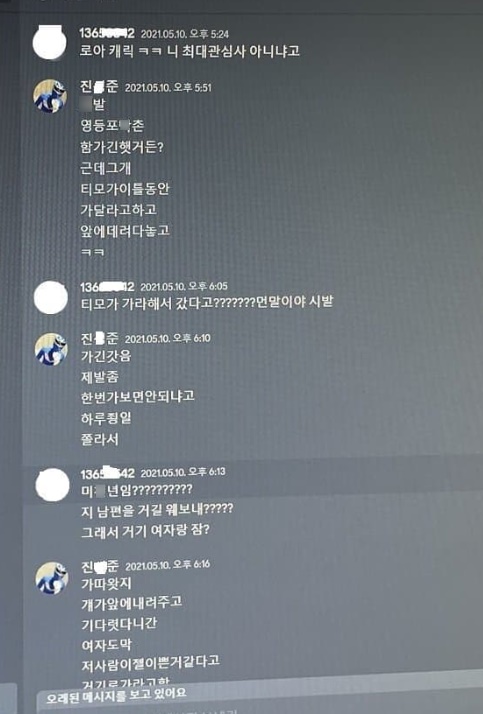Click the 진준 username on the 5:51 message
Image resolution: width=483 pixels, height=714 pixels.
tap(99, 86)
